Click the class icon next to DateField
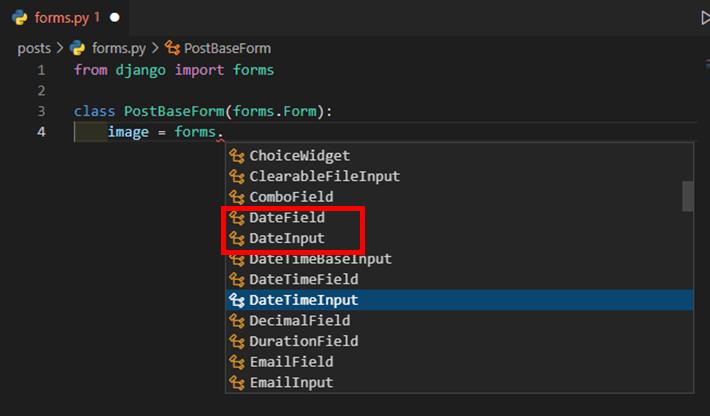The width and height of the screenshot is (710, 416). [237, 218]
